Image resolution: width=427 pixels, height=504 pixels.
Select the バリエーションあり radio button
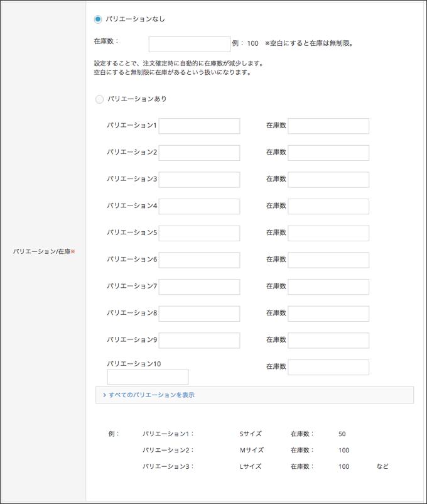click(x=99, y=99)
